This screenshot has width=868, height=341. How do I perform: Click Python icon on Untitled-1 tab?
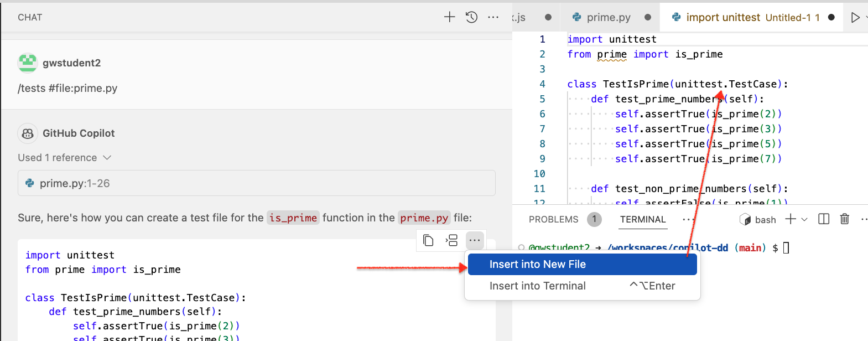pyautogui.click(x=676, y=17)
